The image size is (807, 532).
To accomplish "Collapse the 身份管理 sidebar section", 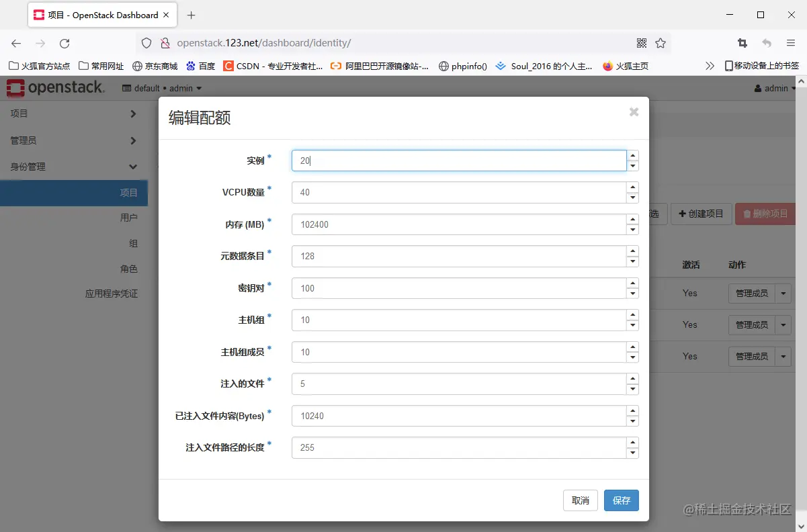I will (x=74, y=166).
